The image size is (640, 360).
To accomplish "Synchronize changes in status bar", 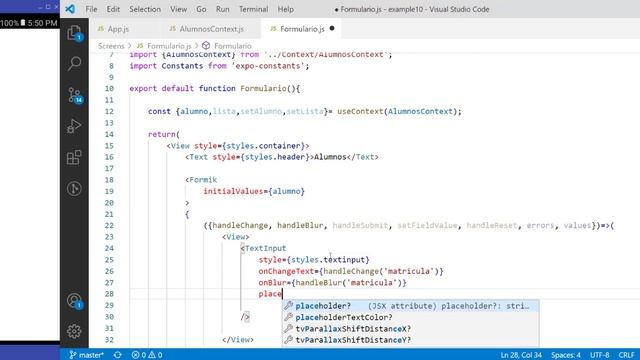I will point(118,355).
